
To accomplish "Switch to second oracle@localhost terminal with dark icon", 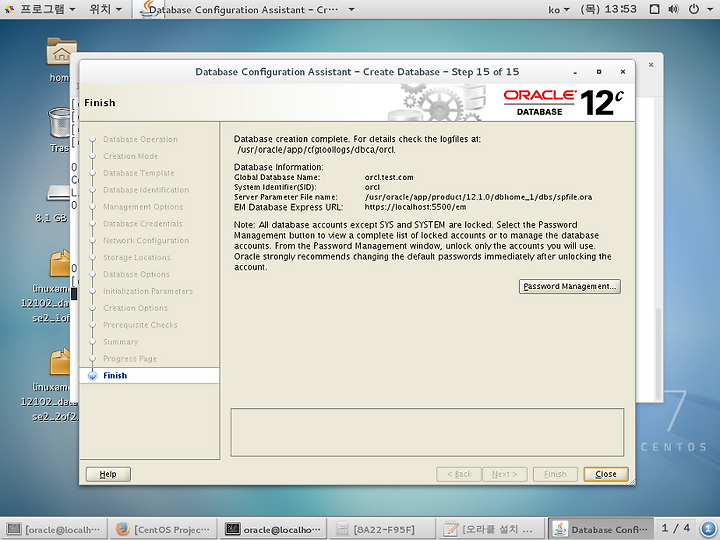I will click(x=273, y=529).
